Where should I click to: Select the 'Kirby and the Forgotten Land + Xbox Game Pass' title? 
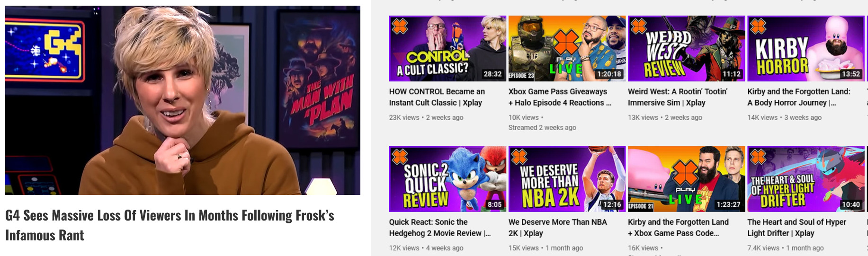tap(678, 228)
